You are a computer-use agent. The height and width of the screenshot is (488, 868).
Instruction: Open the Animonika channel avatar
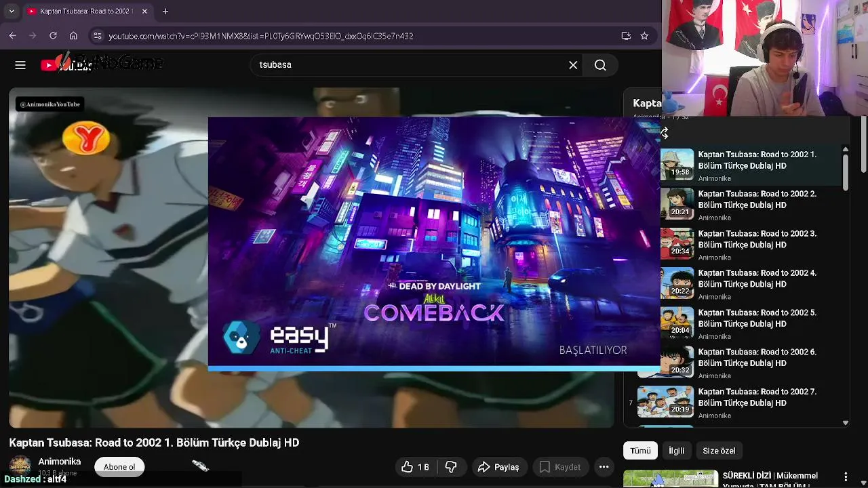point(20,466)
